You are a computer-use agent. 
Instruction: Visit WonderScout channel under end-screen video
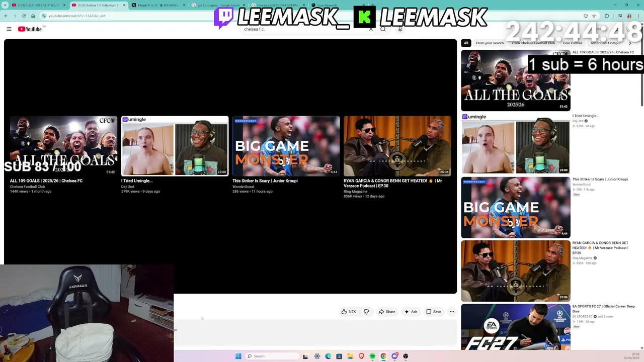[x=243, y=187]
